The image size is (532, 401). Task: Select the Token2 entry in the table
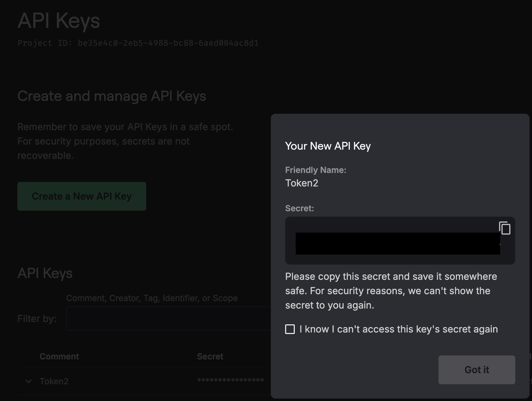(54, 381)
